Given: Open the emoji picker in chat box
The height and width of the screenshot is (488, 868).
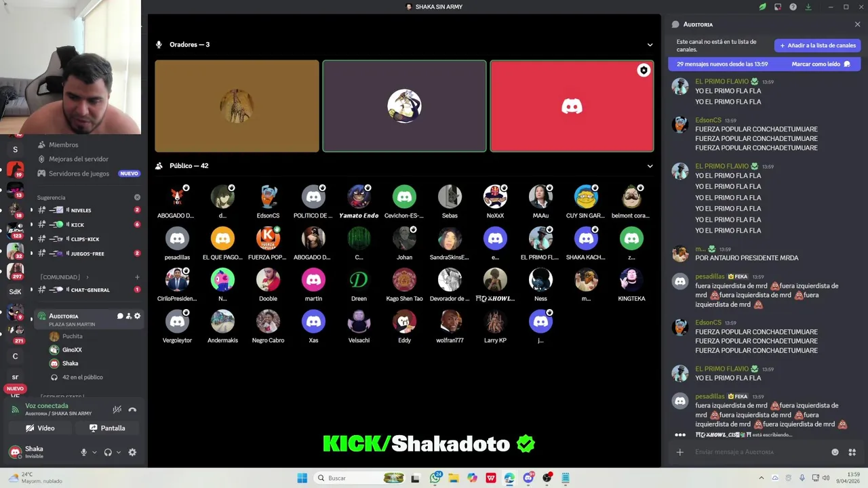Looking at the screenshot, I should (835, 452).
